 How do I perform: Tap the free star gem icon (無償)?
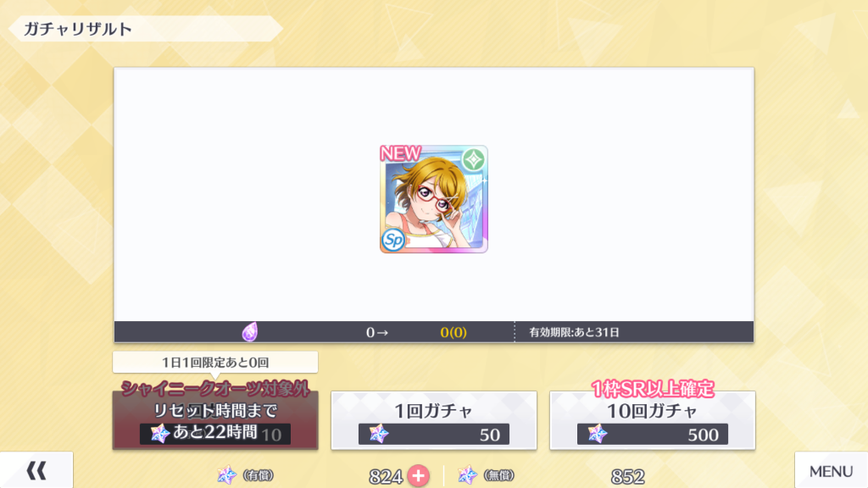pos(467,474)
